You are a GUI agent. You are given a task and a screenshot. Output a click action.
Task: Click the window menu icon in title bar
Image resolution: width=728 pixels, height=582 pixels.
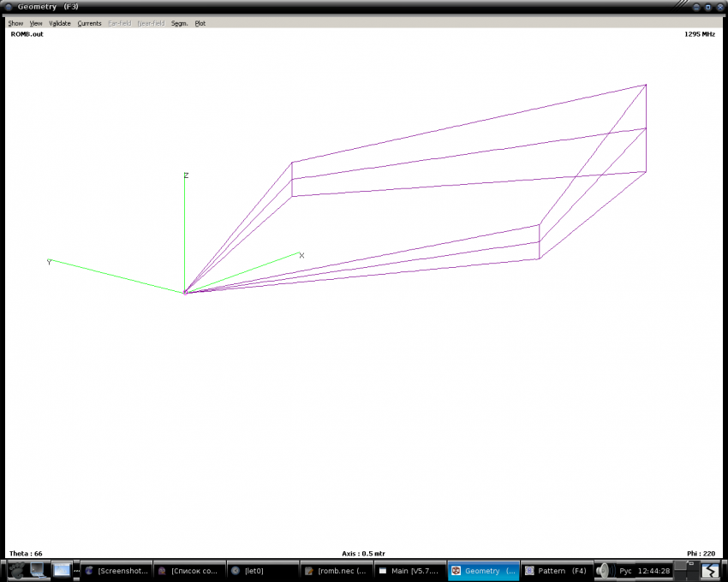[8, 7]
